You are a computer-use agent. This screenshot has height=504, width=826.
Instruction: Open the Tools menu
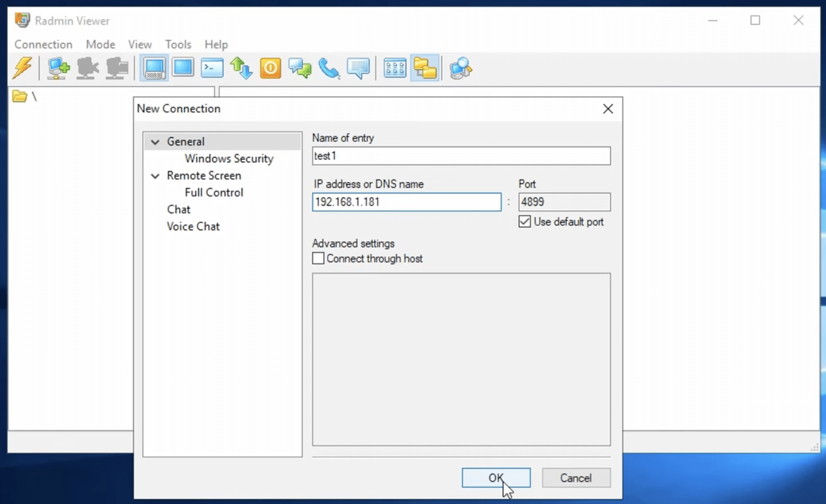tap(178, 44)
